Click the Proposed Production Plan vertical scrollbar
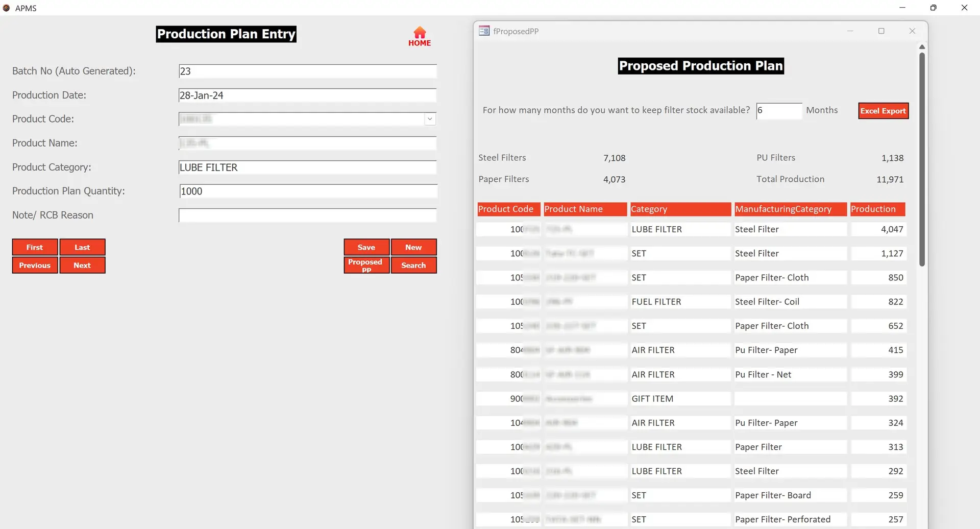 click(x=922, y=159)
